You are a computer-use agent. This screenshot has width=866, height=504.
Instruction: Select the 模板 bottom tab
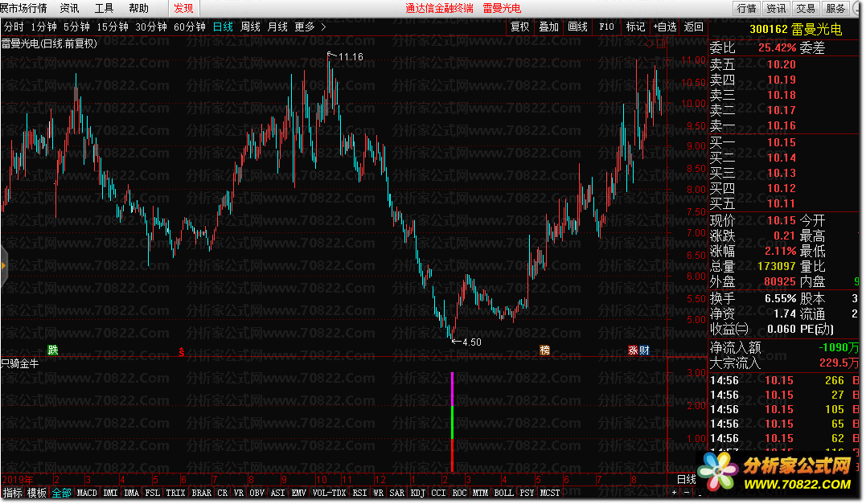[x=37, y=493]
